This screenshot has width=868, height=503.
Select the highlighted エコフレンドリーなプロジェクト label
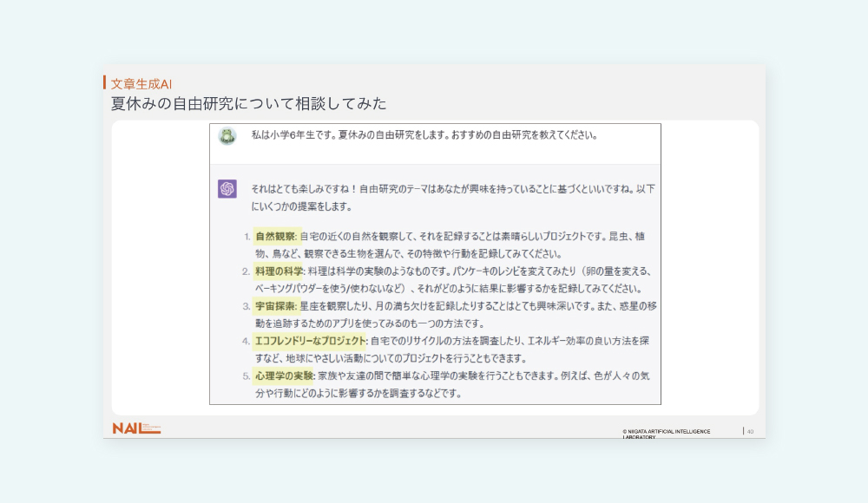pyautogui.click(x=310, y=341)
